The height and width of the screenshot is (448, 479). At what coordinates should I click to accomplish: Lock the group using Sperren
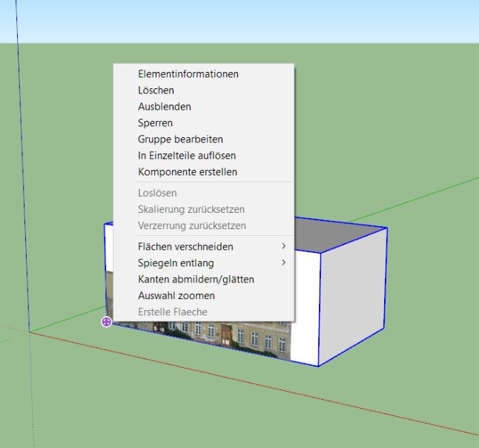point(154,123)
